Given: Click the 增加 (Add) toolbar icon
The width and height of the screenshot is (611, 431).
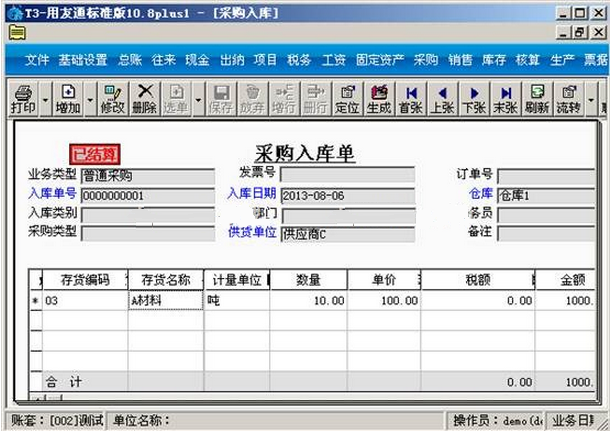Looking at the screenshot, I should point(68,98).
